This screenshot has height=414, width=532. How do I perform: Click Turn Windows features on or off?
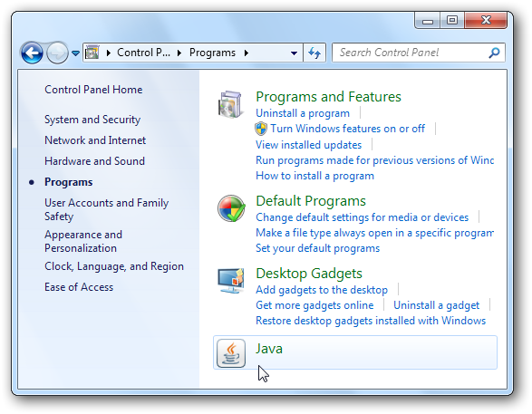[347, 129]
